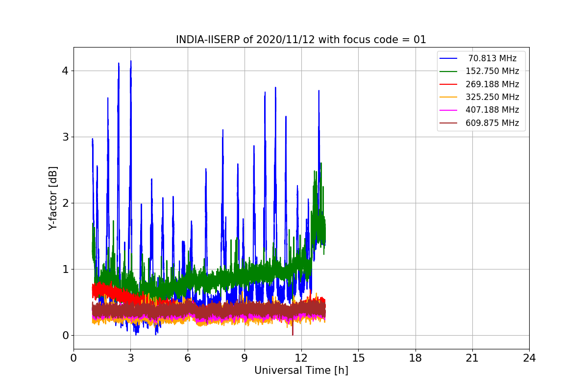This screenshot has height=392, width=588.
Task: Click x-axis tick label 21
Action: [472, 358]
